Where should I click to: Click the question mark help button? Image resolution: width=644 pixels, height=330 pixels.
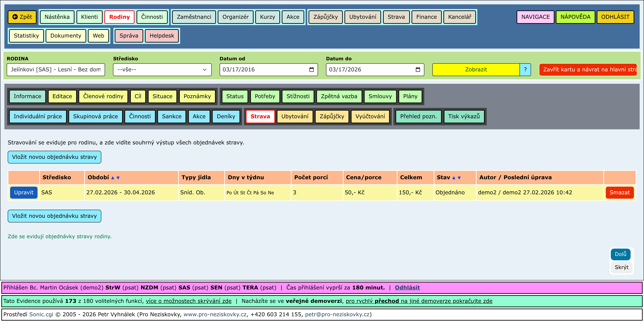click(x=525, y=70)
